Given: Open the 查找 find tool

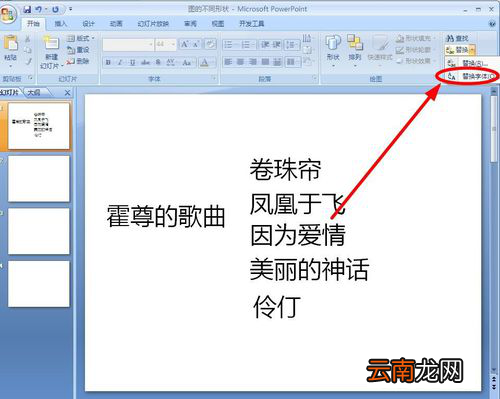Looking at the screenshot, I should pos(457,38).
